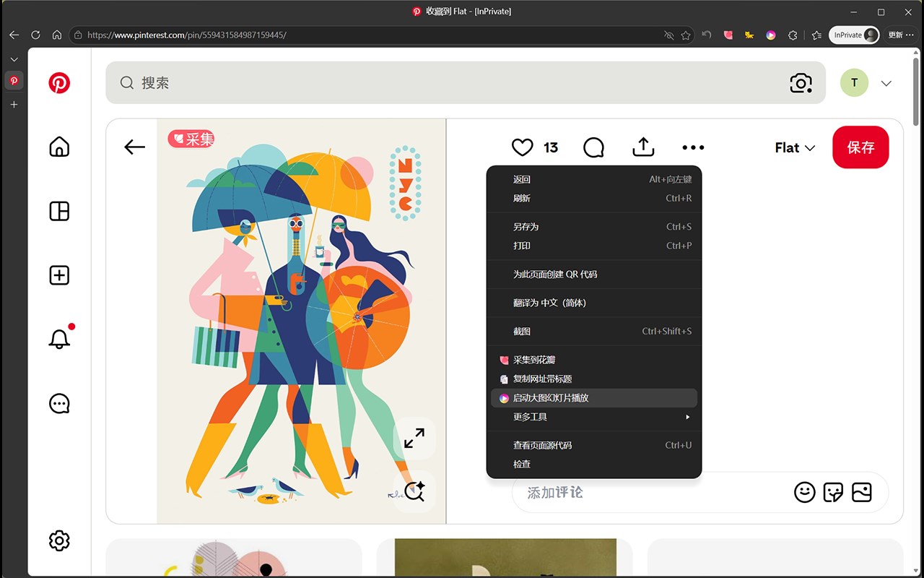The image size is (924, 578).
Task: Expand the 更多工具 submenu
Action: 594,417
